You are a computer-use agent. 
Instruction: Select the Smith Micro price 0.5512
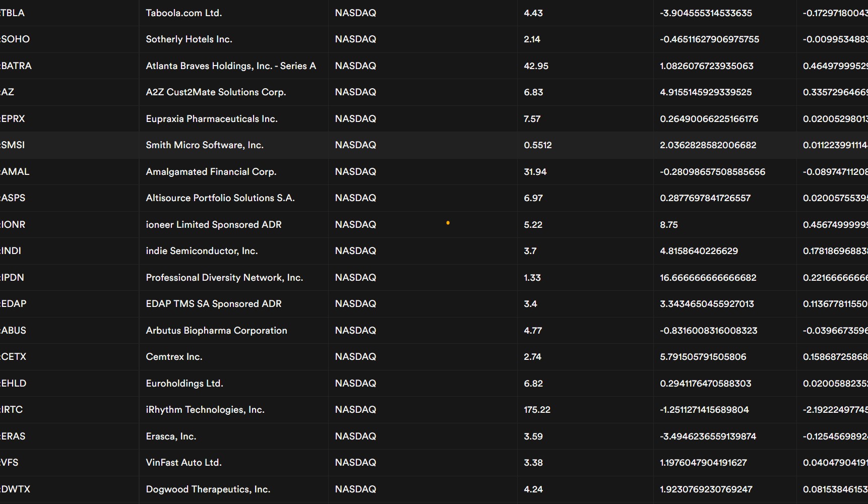(538, 145)
